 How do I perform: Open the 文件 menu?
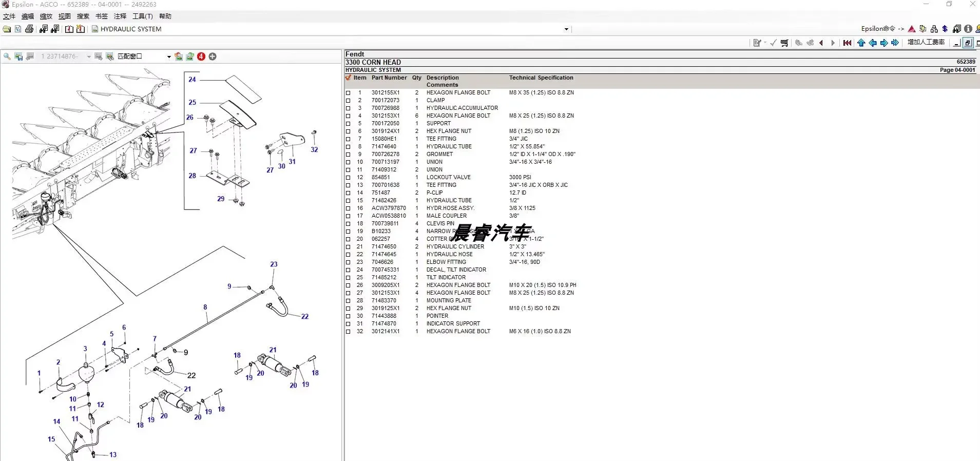click(9, 16)
